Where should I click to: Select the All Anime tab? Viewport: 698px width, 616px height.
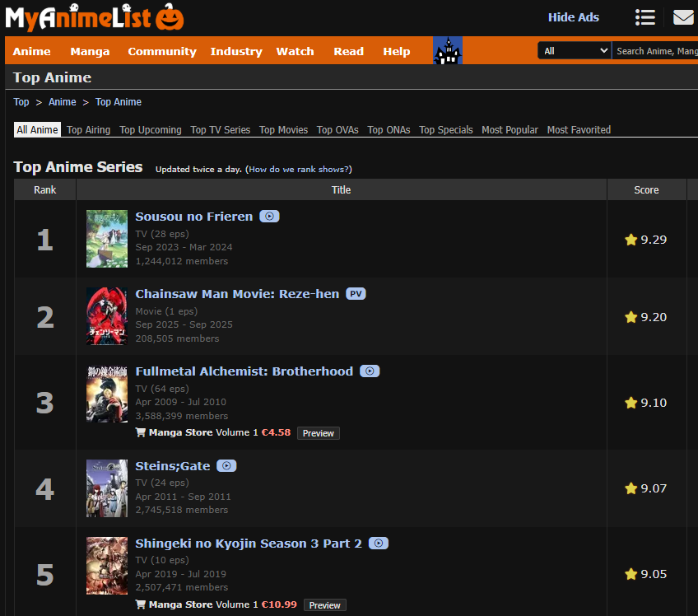[x=37, y=129]
